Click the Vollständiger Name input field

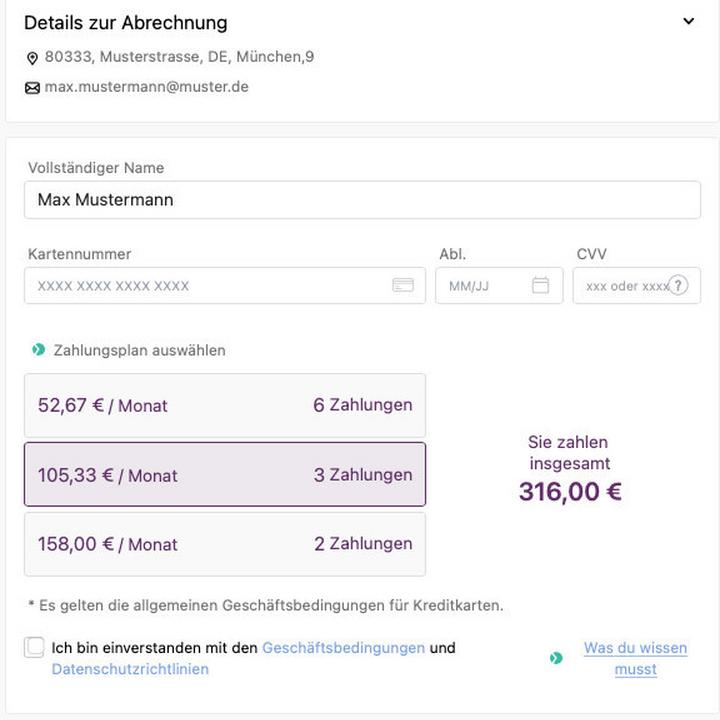click(x=362, y=200)
